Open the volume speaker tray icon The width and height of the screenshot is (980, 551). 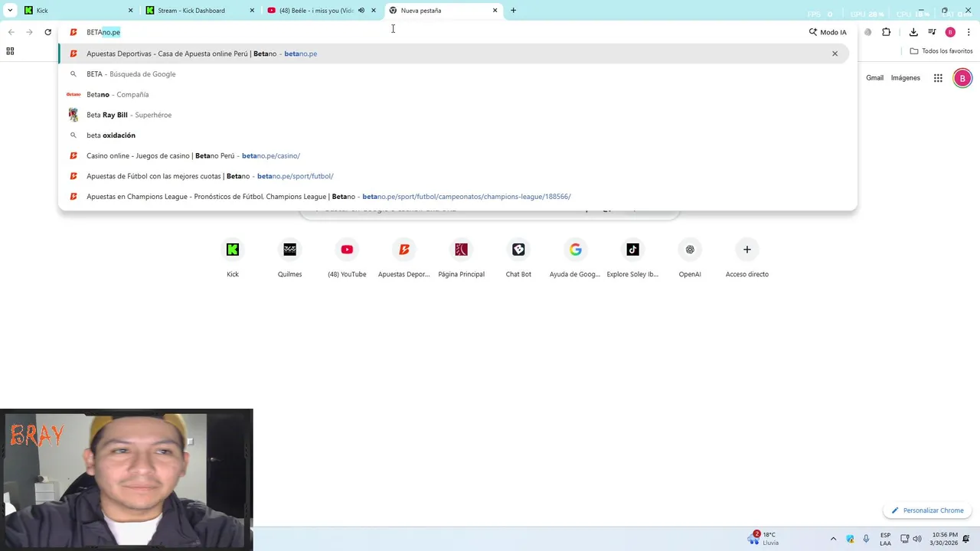[917, 539]
